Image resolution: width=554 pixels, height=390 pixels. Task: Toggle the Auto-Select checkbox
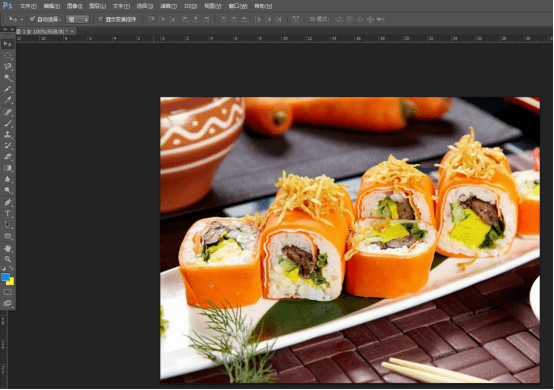(33, 19)
